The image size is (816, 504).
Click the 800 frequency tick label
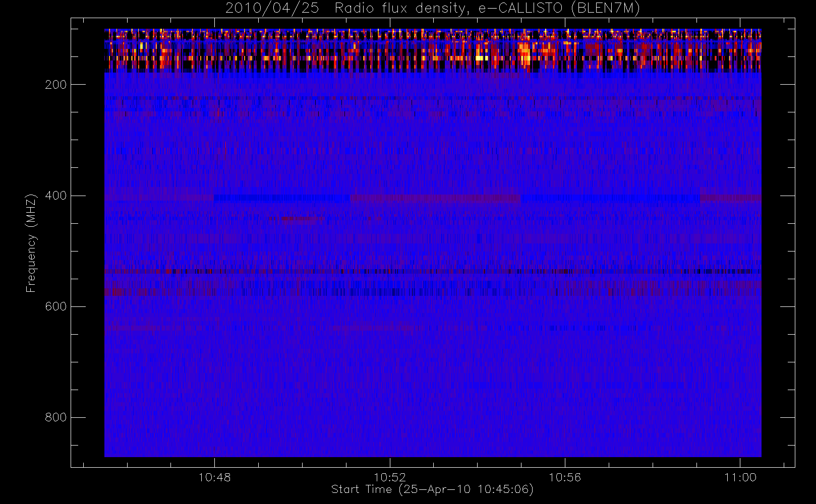(56, 417)
